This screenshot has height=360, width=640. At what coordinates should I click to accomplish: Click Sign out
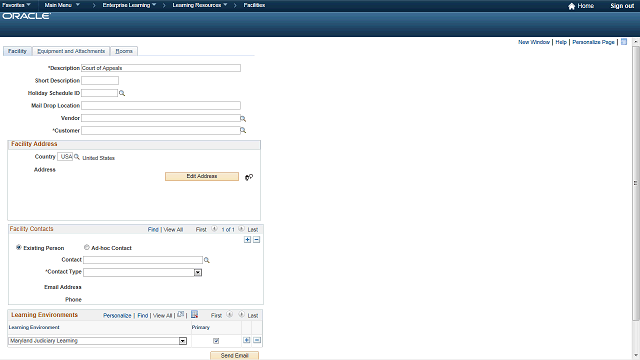tap(622, 6)
